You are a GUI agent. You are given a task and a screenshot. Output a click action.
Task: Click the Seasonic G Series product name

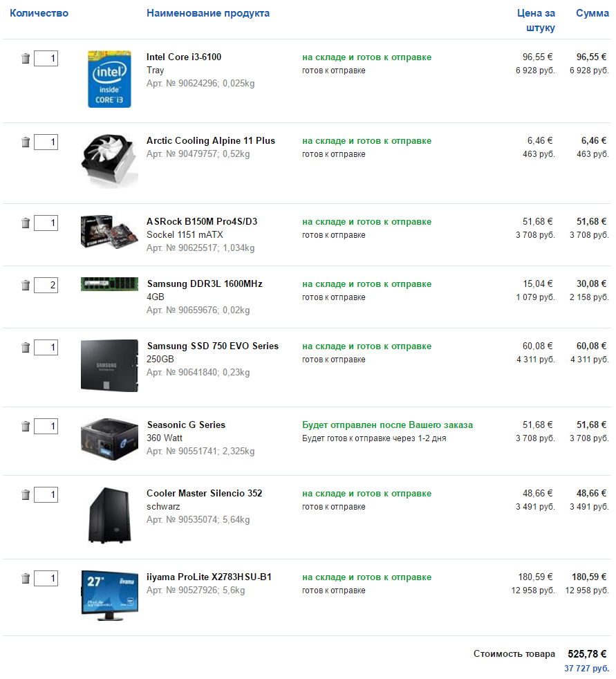(186, 425)
